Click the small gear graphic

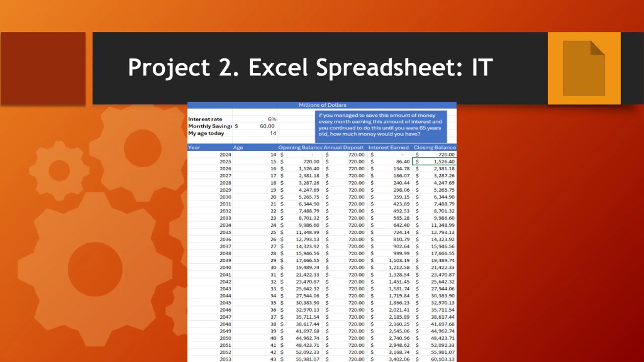click(x=59, y=171)
